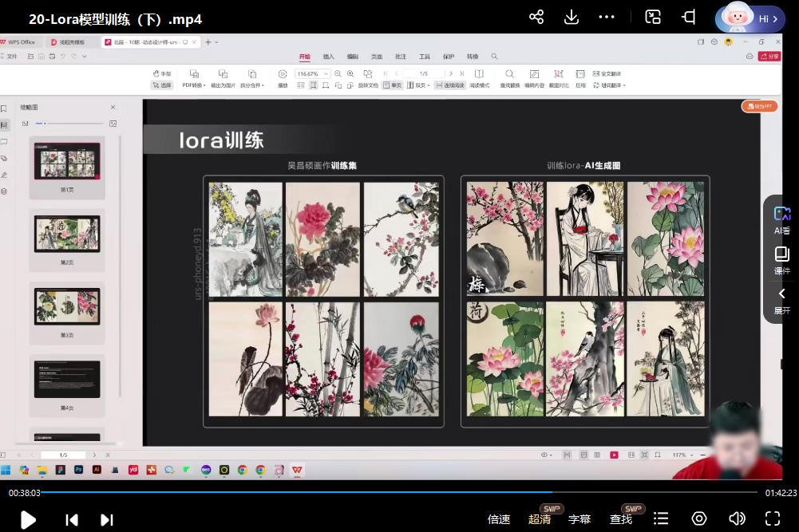Image resolution: width=799 pixels, height=532 pixels.
Task: Click the 旋转文档 rotate document icon
Action: [x=367, y=85]
